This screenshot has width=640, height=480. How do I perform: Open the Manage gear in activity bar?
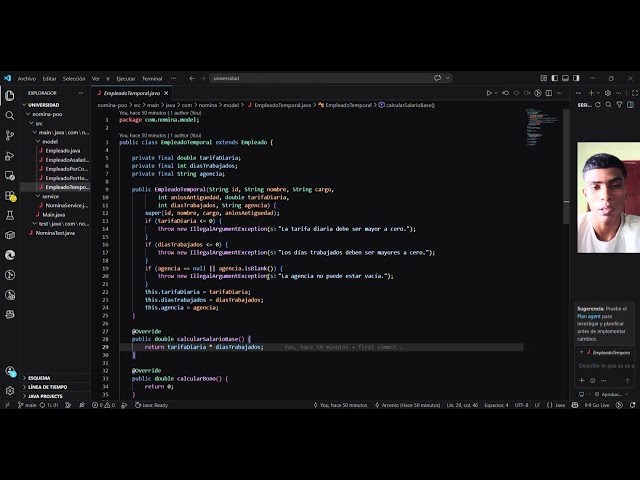10,391
